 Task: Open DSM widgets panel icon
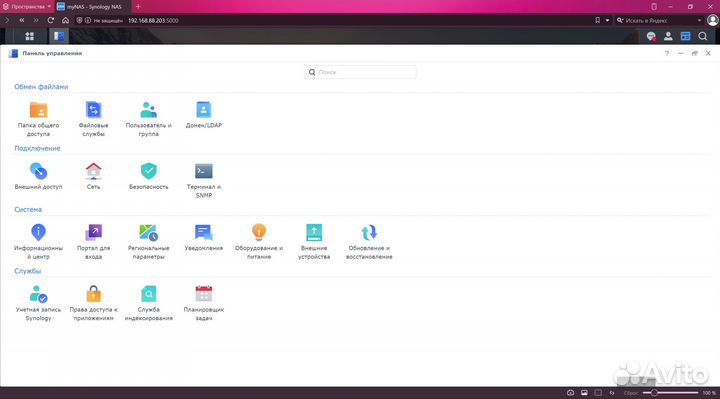[686, 36]
